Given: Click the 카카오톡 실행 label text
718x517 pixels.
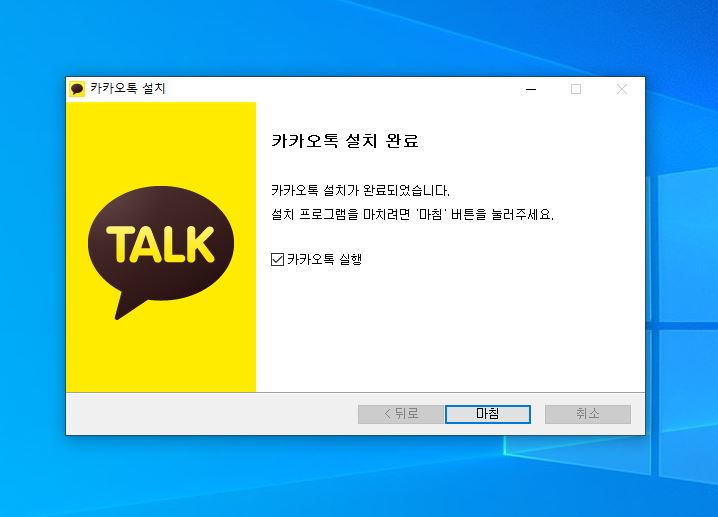Looking at the screenshot, I should (x=325, y=260).
